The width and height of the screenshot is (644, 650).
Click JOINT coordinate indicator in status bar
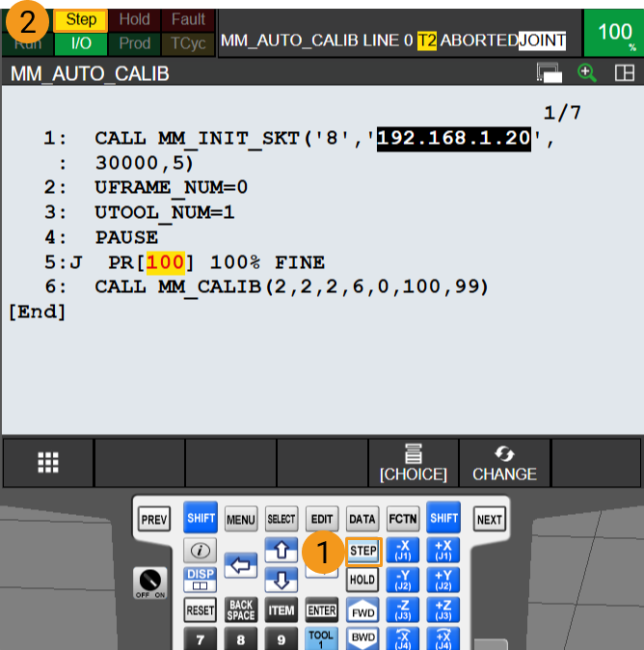542,41
